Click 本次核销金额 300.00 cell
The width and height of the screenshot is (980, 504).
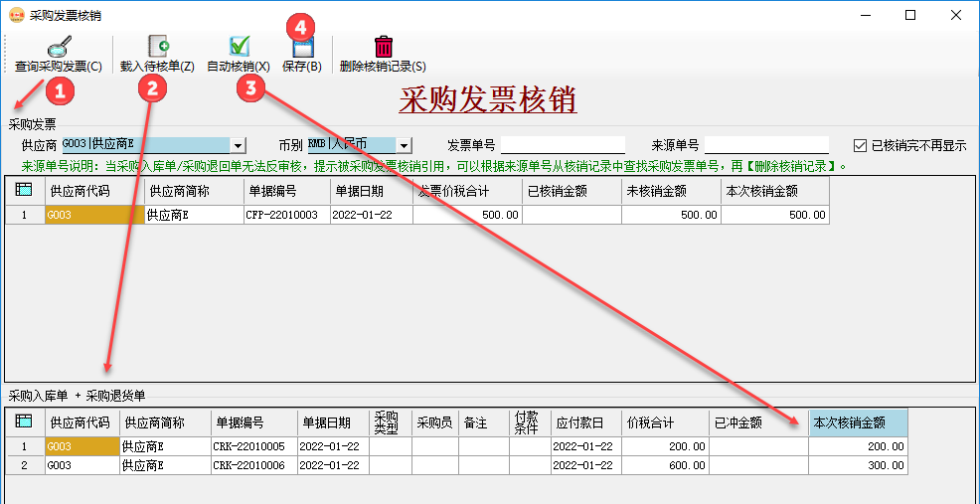tap(858, 465)
